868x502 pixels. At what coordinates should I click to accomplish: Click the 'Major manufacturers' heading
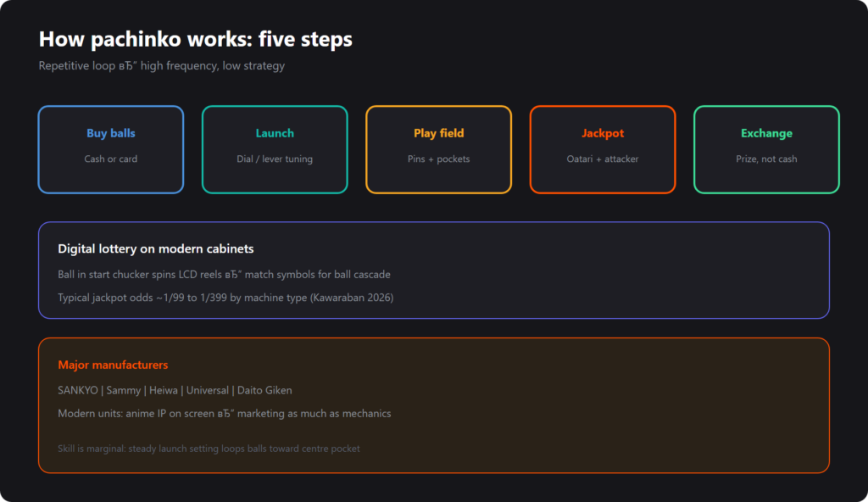pyautogui.click(x=113, y=365)
